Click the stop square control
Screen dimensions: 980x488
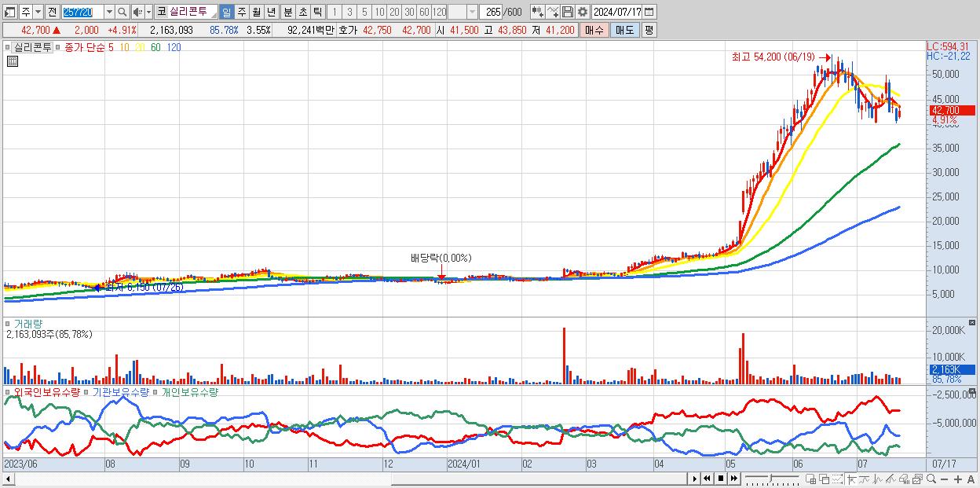point(721,479)
